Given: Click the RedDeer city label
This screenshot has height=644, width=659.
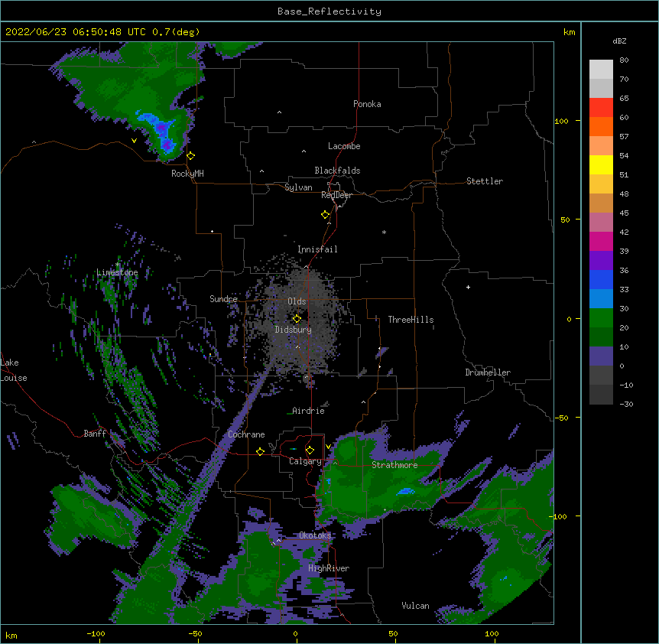Looking at the screenshot, I should [336, 195].
